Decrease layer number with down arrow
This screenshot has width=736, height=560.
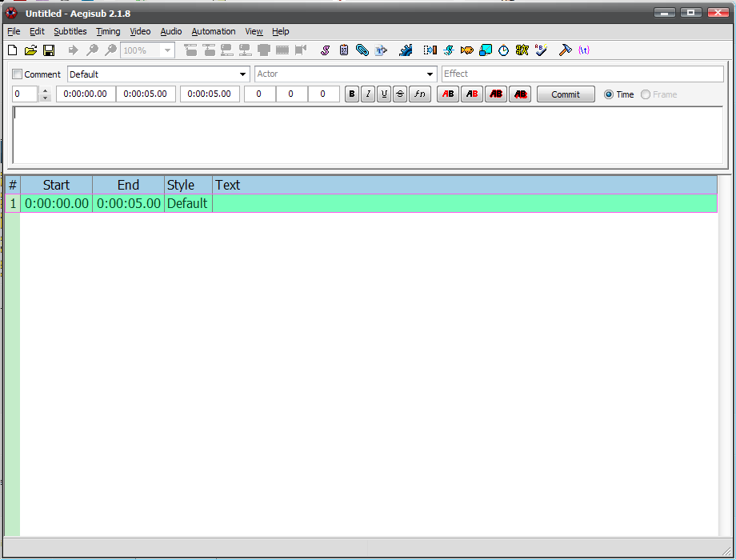click(x=45, y=98)
